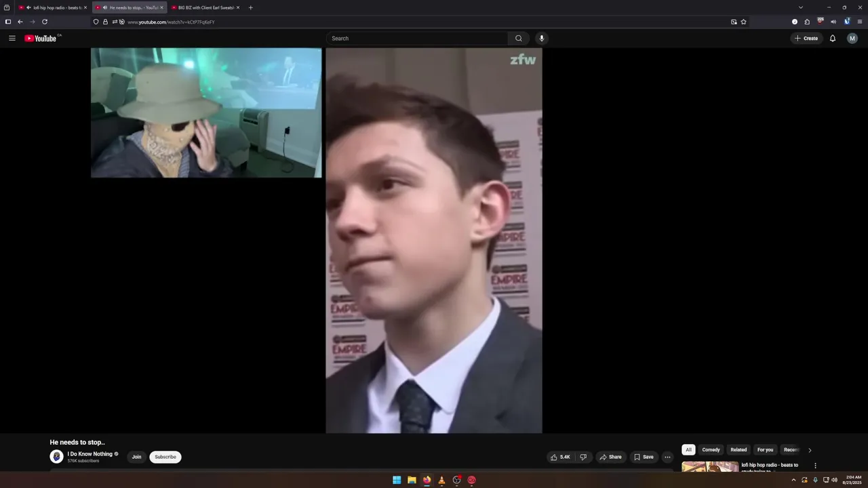Open the I Do Know Nothing channel link
Image resolution: width=868 pixels, height=488 pixels.
pyautogui.click(x=90, y=454)
